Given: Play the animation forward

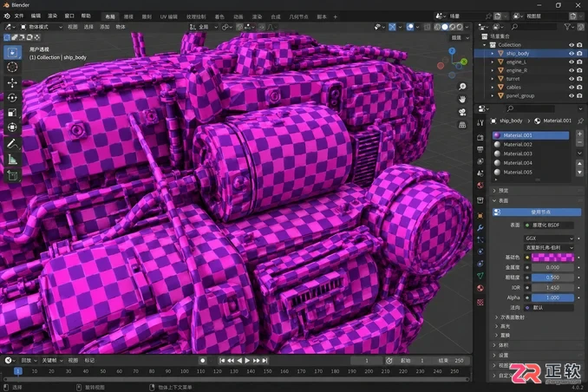Looking at the screenshot, I should tap(247, 361).
